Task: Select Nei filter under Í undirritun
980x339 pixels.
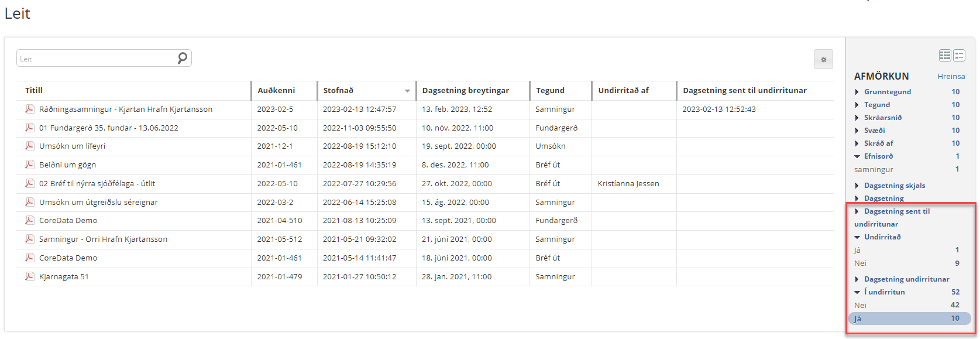Action: pos(860,305)
